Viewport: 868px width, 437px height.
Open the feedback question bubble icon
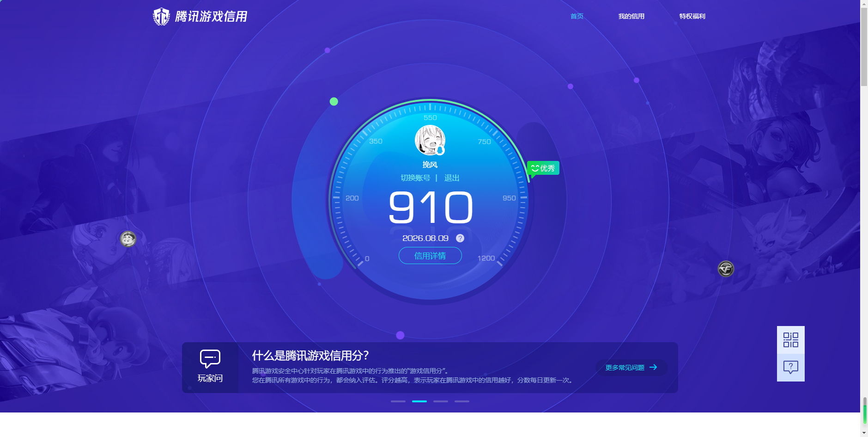tap(791, 368)
